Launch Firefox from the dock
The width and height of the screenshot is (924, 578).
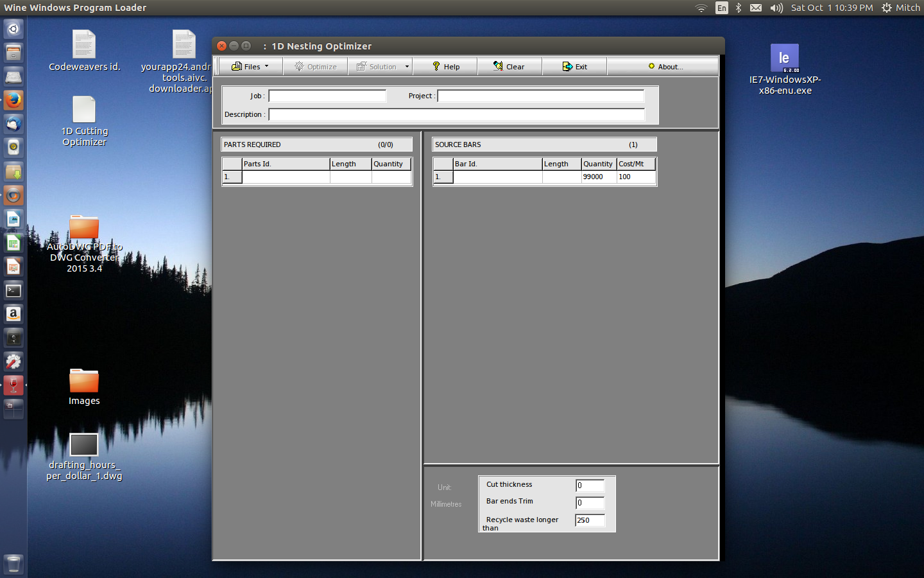pos(13,100)
